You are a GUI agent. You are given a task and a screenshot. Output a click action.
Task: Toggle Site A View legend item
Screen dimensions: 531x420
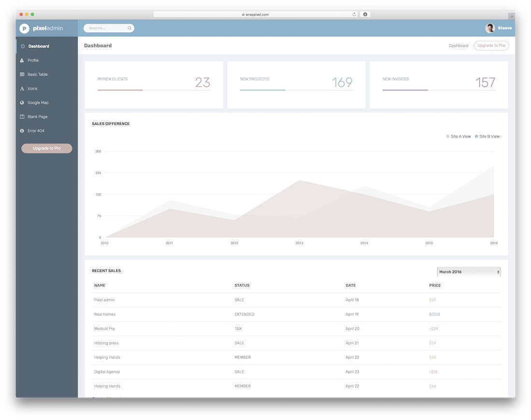point(458,136)
